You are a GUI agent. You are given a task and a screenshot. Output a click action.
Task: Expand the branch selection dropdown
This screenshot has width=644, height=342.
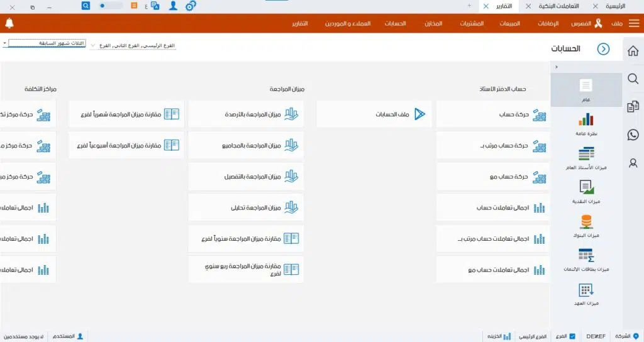click(x=94, y=46)
